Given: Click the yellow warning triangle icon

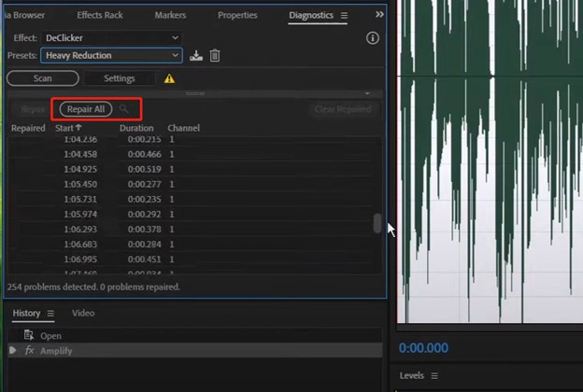Looking at the screenshot, I should [x=169, y=79].
